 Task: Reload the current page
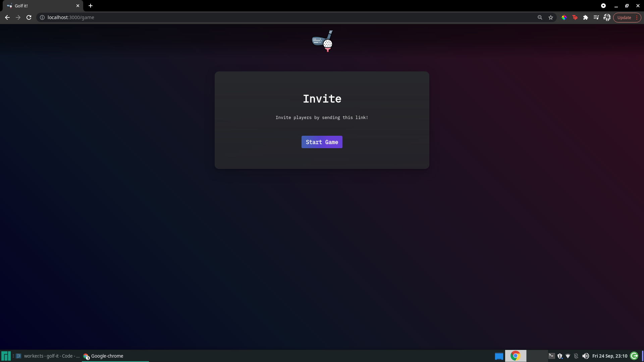(29, 17)
